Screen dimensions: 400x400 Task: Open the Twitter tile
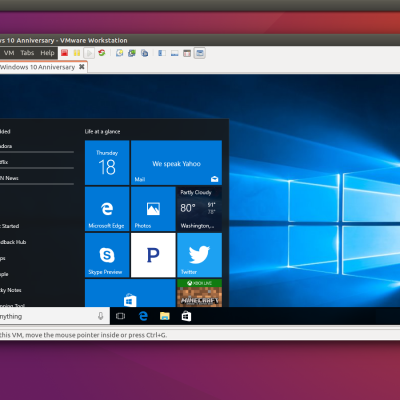199,255
